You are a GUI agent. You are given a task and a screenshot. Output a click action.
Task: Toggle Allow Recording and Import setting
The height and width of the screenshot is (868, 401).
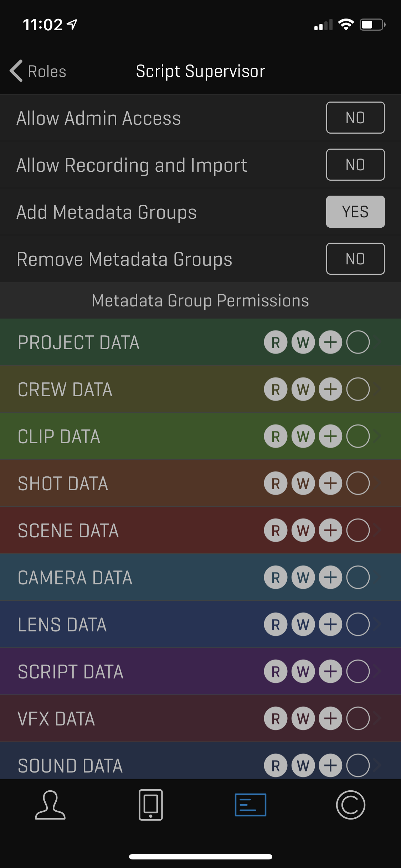pos(355,165)
